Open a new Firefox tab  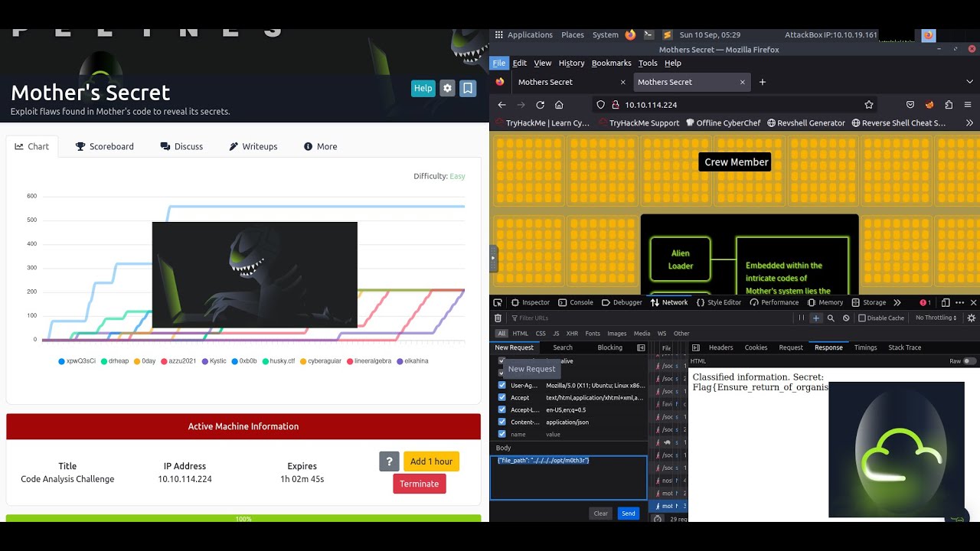(762, 82)
